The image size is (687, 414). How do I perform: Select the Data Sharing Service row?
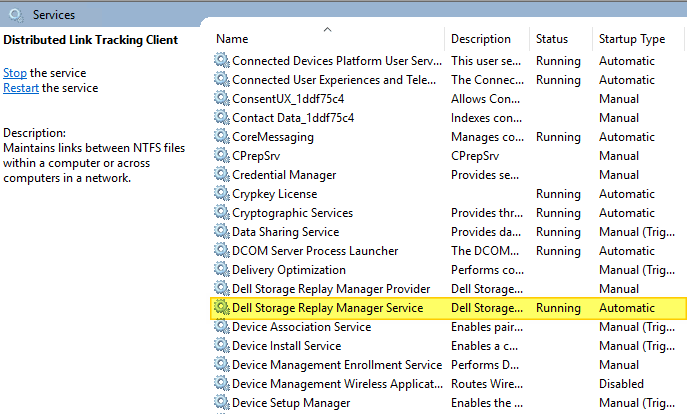[x=285, y=232]
